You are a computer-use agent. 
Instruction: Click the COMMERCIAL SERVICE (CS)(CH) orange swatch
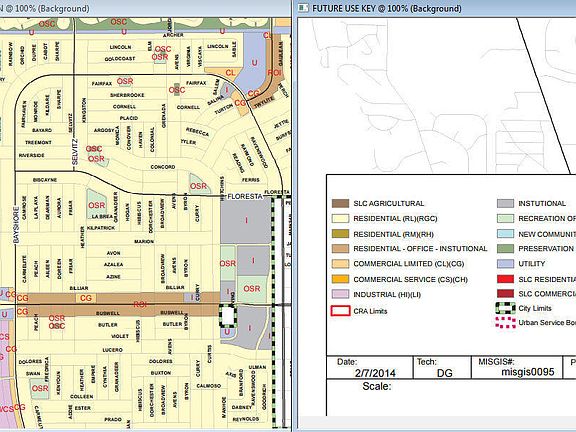pos(340,279)
